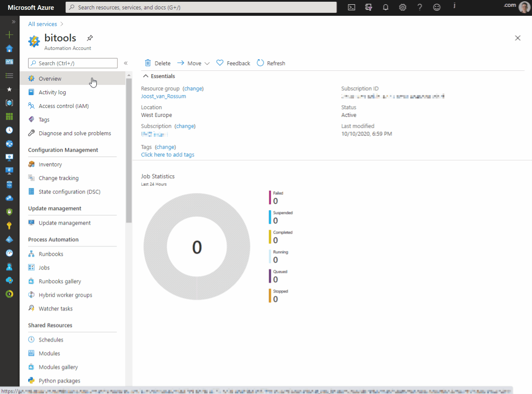The image size is (532, 394).
Task: Click the global resource search bar
Action: pos(201,7)
